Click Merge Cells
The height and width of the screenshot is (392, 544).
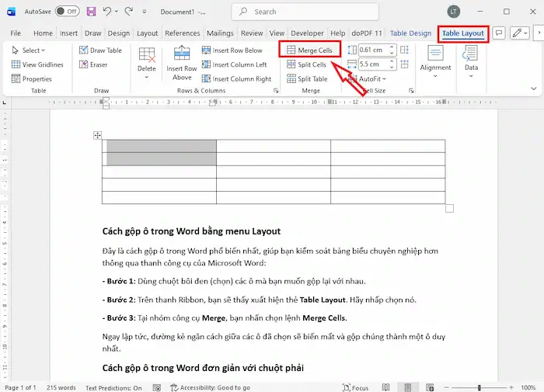(309, 50)
